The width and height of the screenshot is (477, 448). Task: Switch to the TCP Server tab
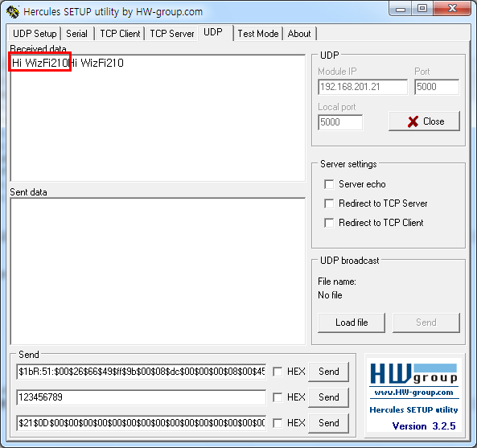pyautogui.click(x=172, y=34)
